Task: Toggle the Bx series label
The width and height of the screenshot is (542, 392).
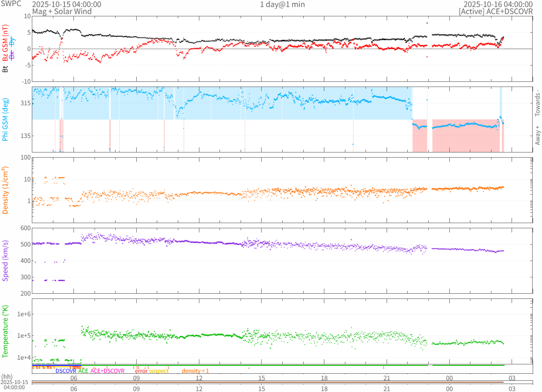Action: pyautogui.click(x=13, y=55)
